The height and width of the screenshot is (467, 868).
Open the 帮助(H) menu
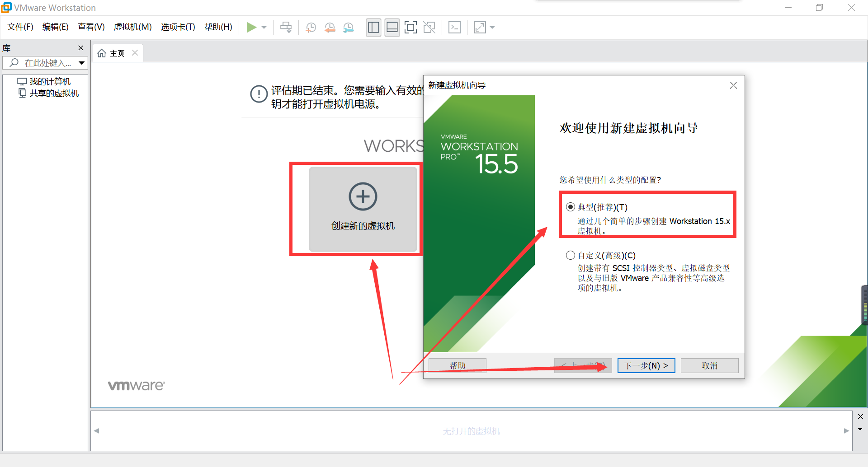click(x=218, y=27)
